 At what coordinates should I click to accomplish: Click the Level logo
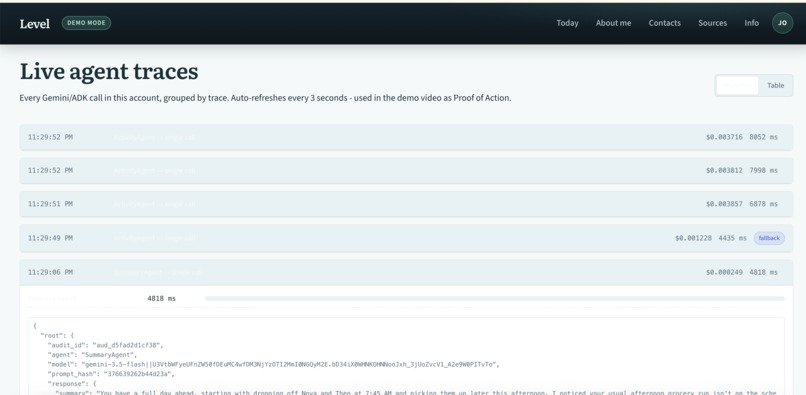coord(34,24)
